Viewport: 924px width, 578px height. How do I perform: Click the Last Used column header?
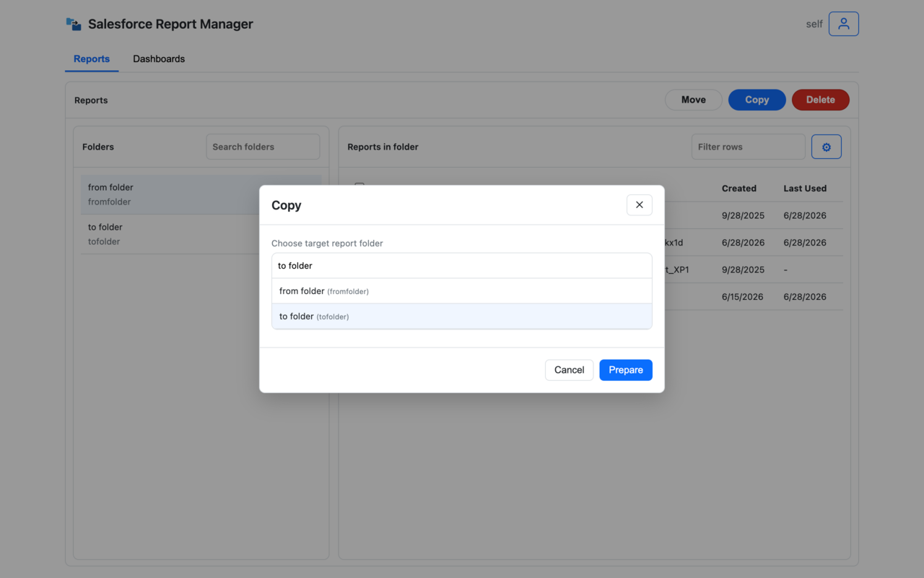tap(805, 189)
